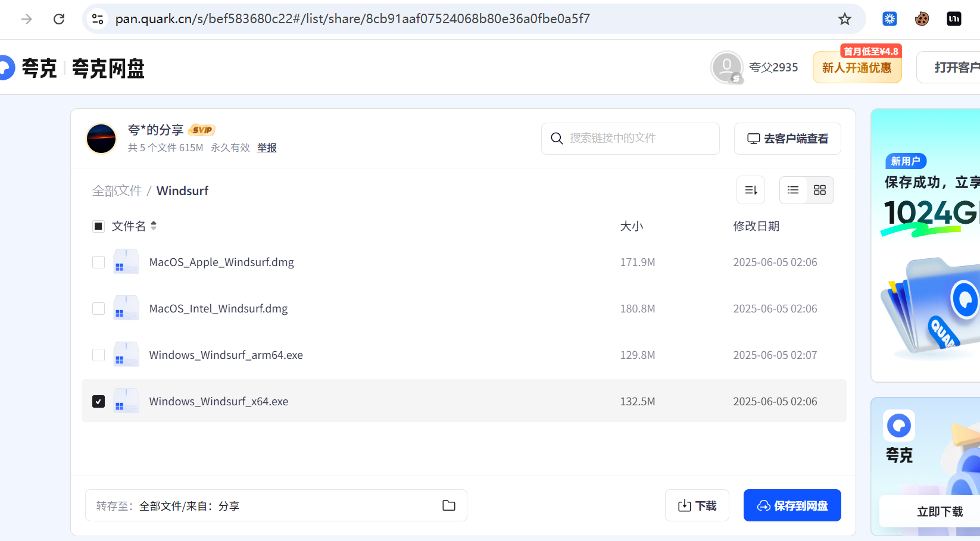Toggle the select-all files checkbox
This screenshot has width=980, height=541.
point(98,226)
